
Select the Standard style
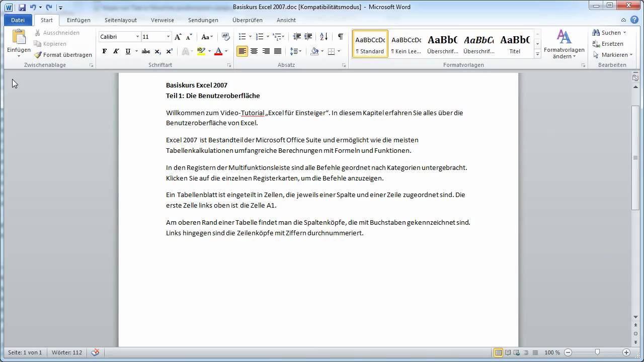tap(370, 44)
